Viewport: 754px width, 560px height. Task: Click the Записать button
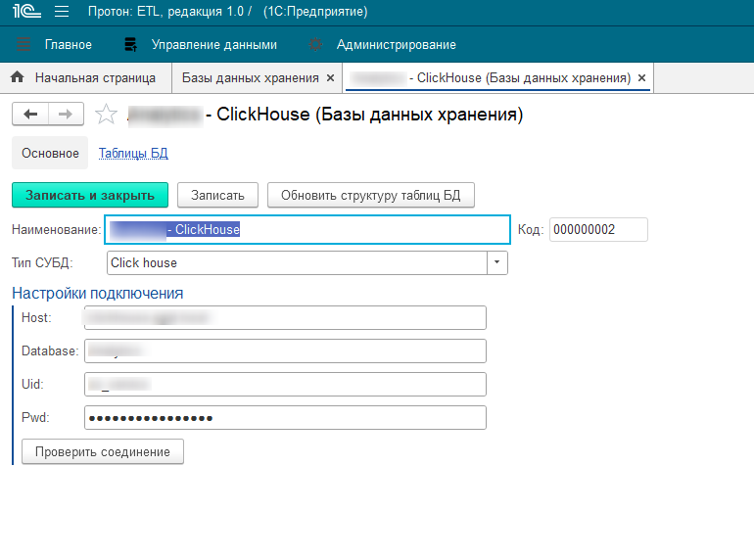click(217, 195)
